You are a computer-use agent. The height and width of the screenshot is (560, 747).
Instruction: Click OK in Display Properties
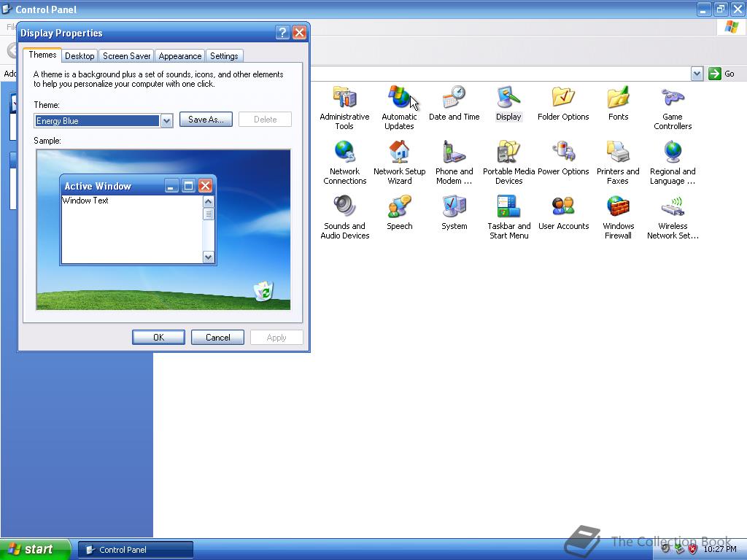158,337
